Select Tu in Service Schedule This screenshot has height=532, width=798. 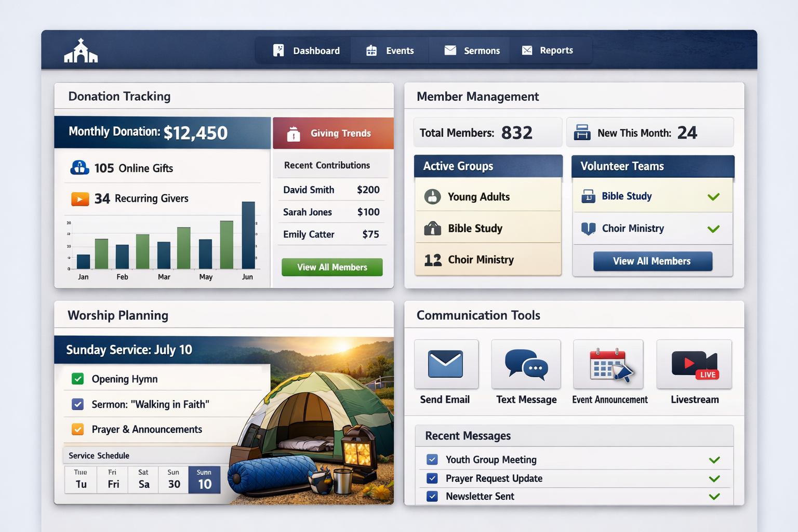pos(81,479)
